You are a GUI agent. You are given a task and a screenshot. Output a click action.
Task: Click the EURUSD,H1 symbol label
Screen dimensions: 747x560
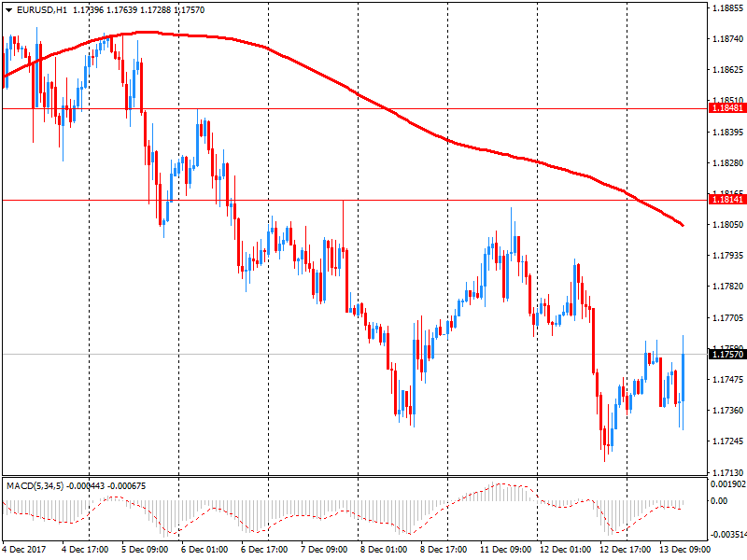pos(41,10)
